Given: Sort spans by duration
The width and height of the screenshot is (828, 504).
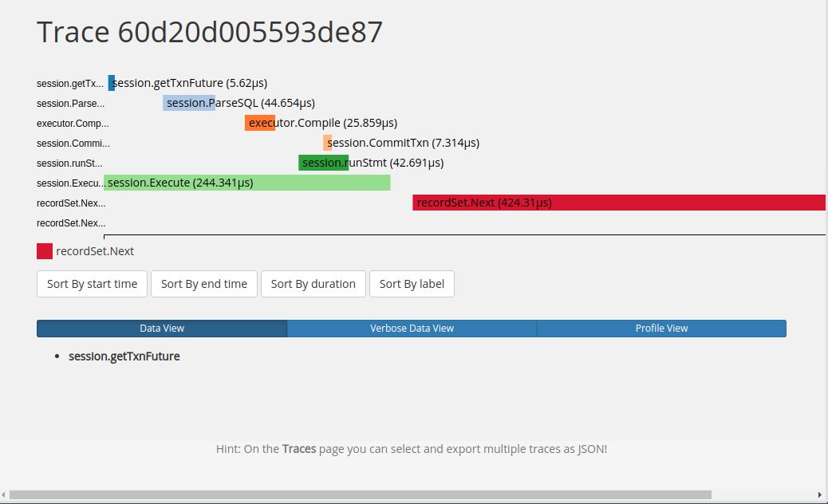Looking at the screenshot, I should tap(313, 283).
